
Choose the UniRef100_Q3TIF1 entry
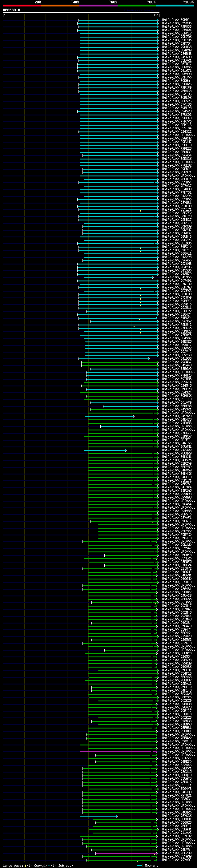click(x=177, y=785)
